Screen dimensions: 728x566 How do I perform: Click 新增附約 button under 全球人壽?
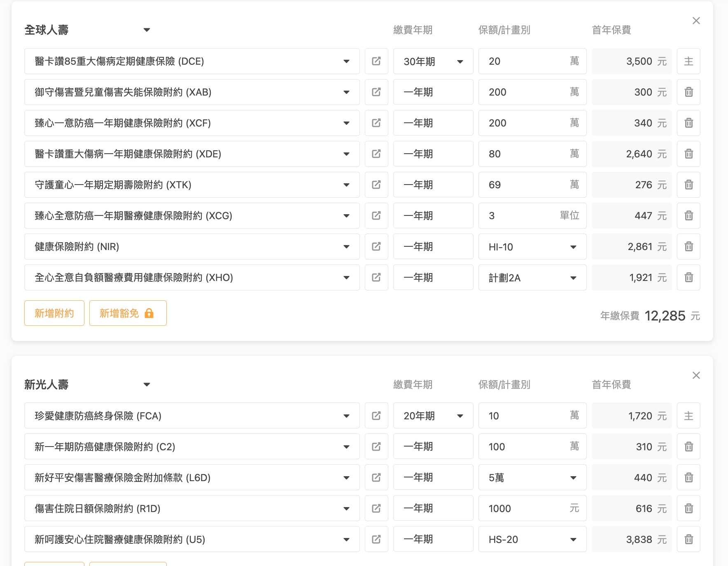pos(54,313)
